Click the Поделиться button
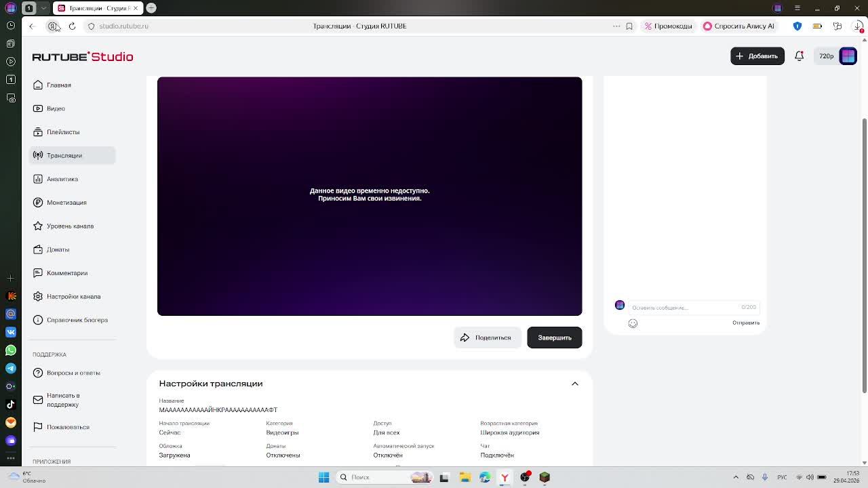 (487, 338)
